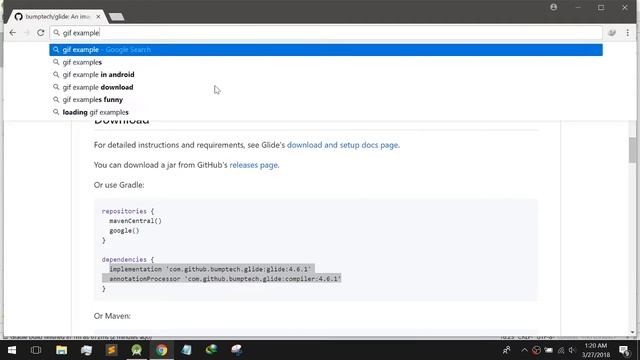Select 'gif example in android' suggestion

pyautogui.click(x=326, y=75)
